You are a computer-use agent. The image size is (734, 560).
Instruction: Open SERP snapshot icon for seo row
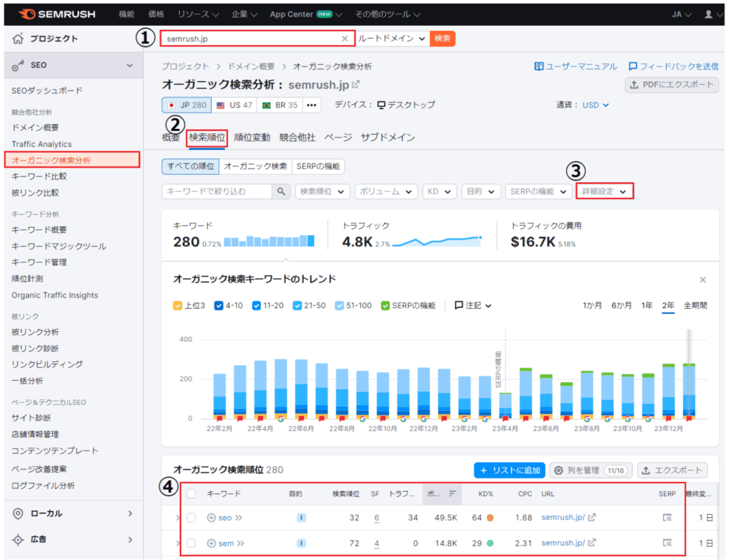(667, 518)
